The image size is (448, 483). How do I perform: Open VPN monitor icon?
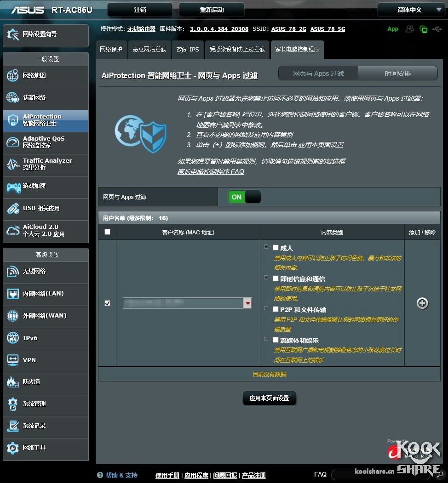(x=12, y=360)
